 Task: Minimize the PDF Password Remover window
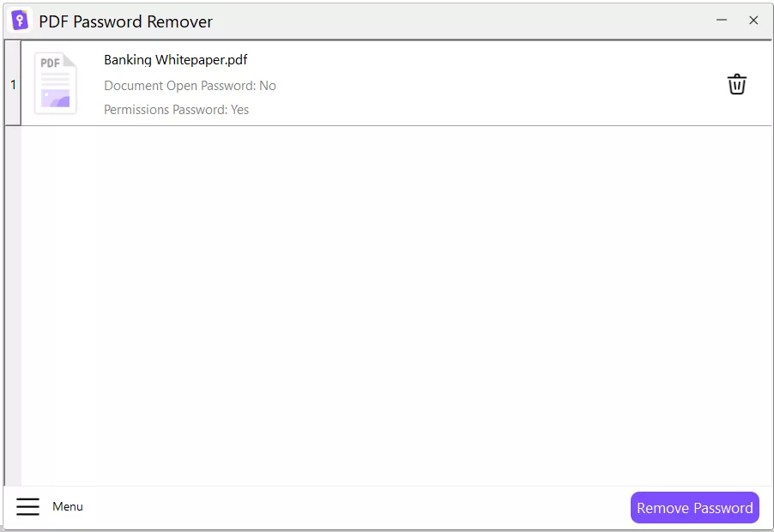(x=723, y=19)
